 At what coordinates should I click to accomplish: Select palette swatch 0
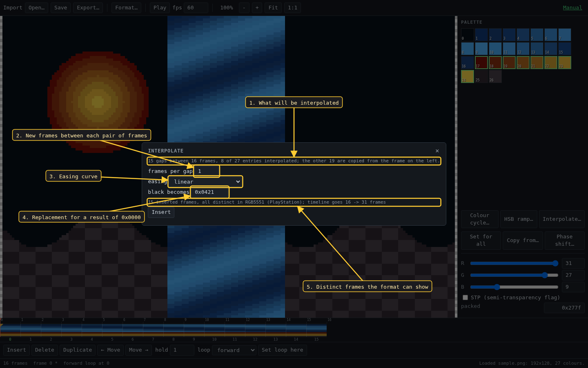tap(468, 35)
